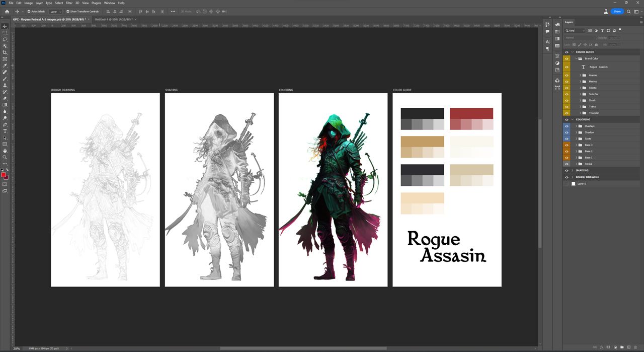Expand the Akaroa folder
Image resolution: width=644 pixels, height=352 pixels.
580,75
